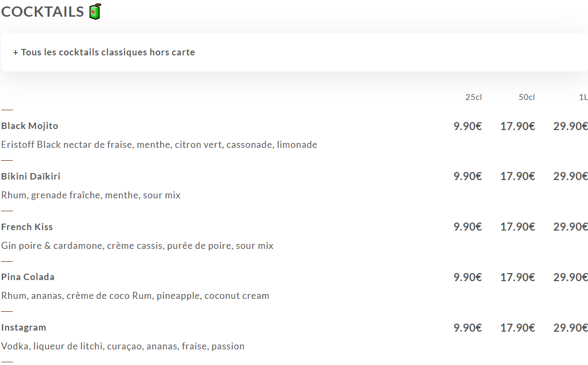588x365 pixels.
Task: Choose Instagram 1L price 29.90€
Action: (x=570, y=328)
